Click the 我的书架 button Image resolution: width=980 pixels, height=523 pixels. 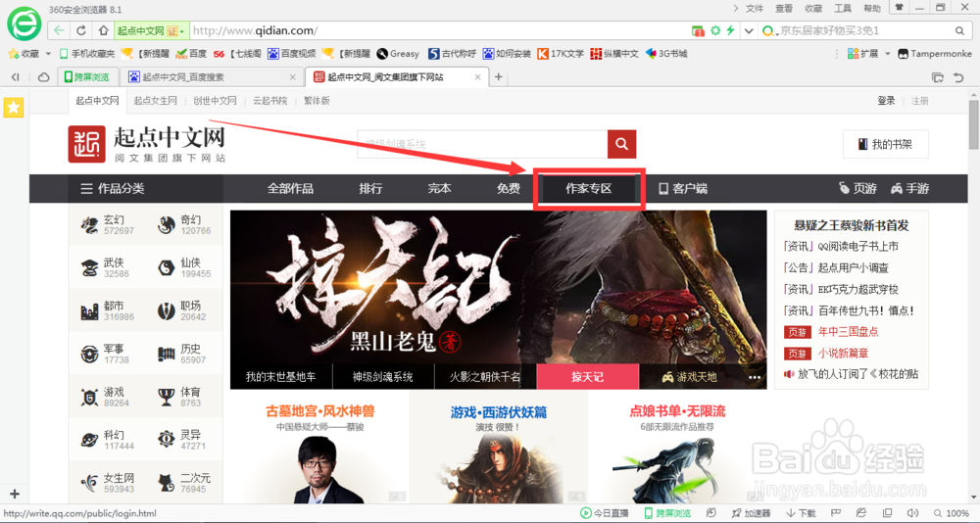[886, 144]
